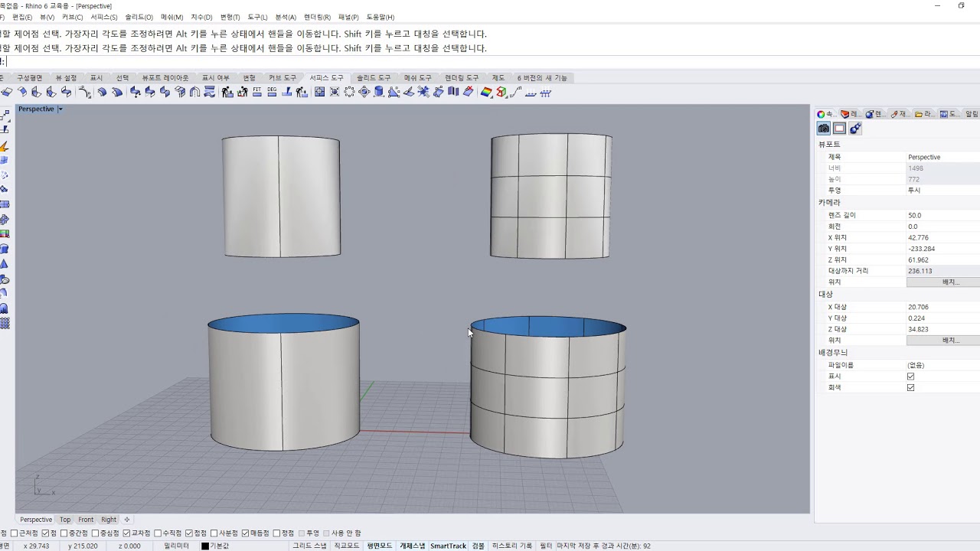Toggle 직교모드 in status bar

(x=346, y=546)
